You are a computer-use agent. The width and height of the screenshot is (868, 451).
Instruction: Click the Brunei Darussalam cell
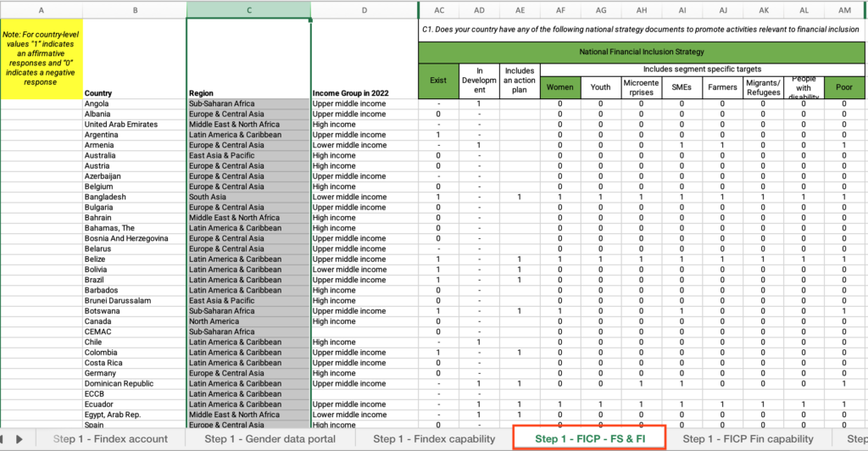coord(135,300)
